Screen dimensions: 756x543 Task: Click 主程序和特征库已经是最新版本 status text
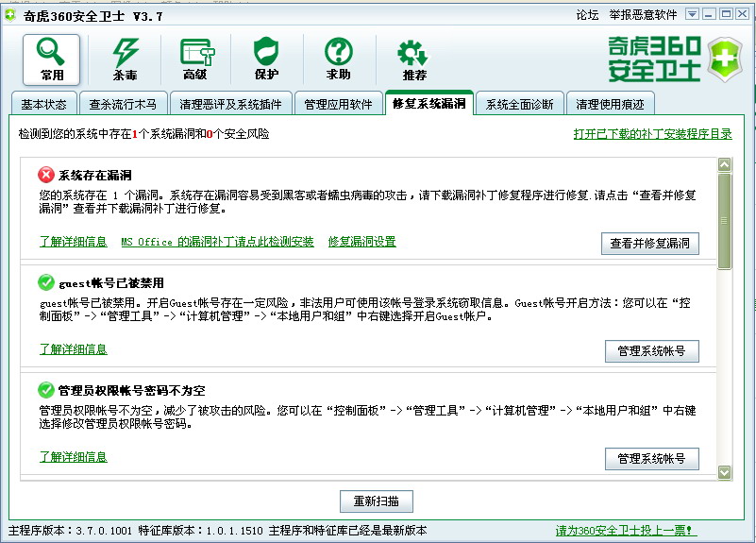coord(347,531)
